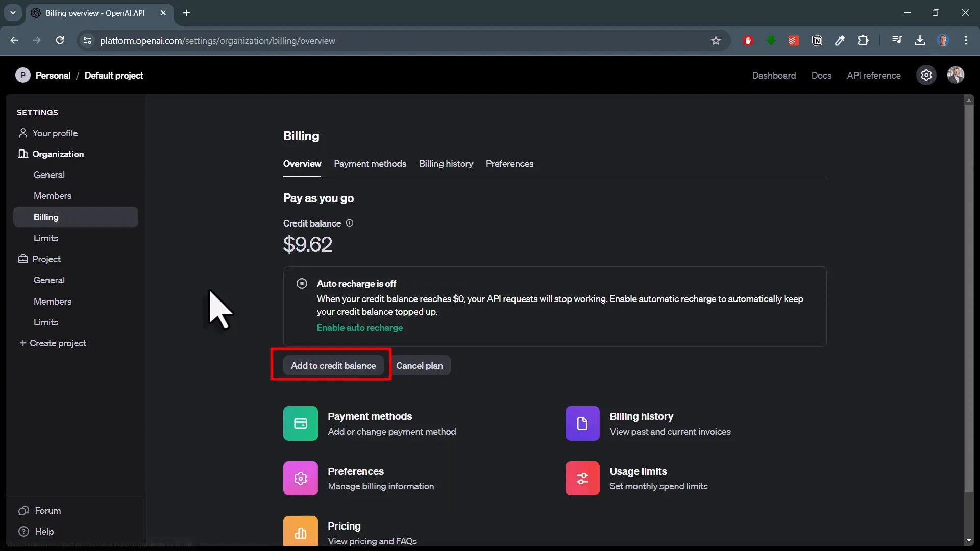Open the Extensions puzzle piece menu
Image resolution: width=980 pixels, height=551 pixels.
click(864, 40)
